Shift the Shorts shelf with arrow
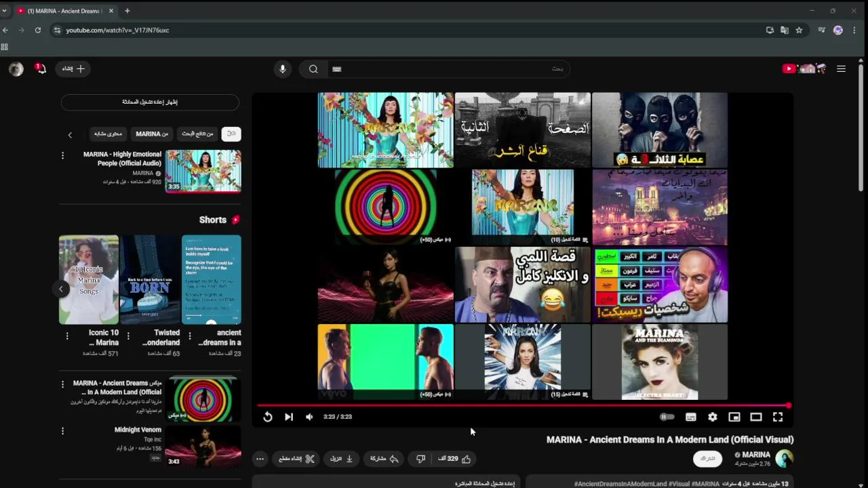The width and height of the screenshot is (868, 488). tap(60, 289)
